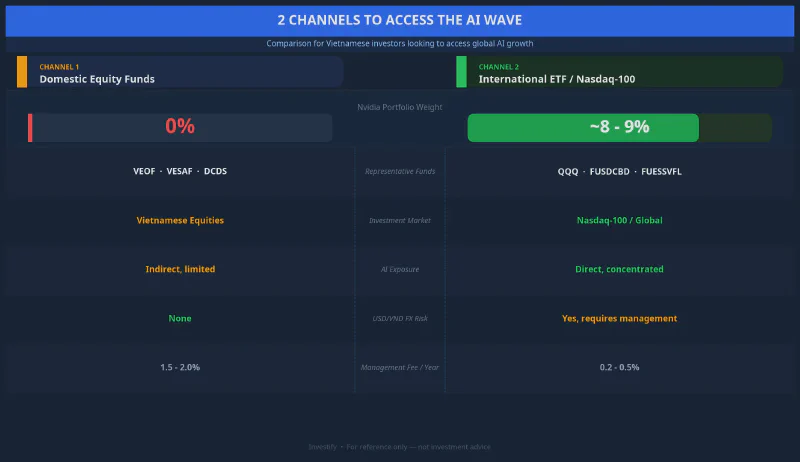The width and height of the screenshot is (800, 462).
Task: Click the 'Management Fee / Year' row label
Action: coord(400,367)
